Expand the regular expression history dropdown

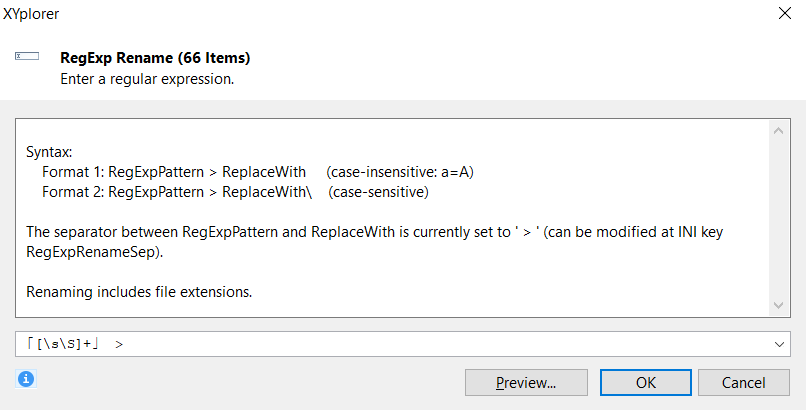click(779, 344)
